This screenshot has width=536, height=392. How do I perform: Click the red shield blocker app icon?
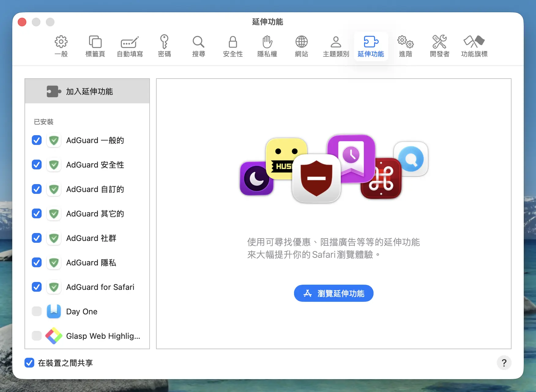(316, 178)
